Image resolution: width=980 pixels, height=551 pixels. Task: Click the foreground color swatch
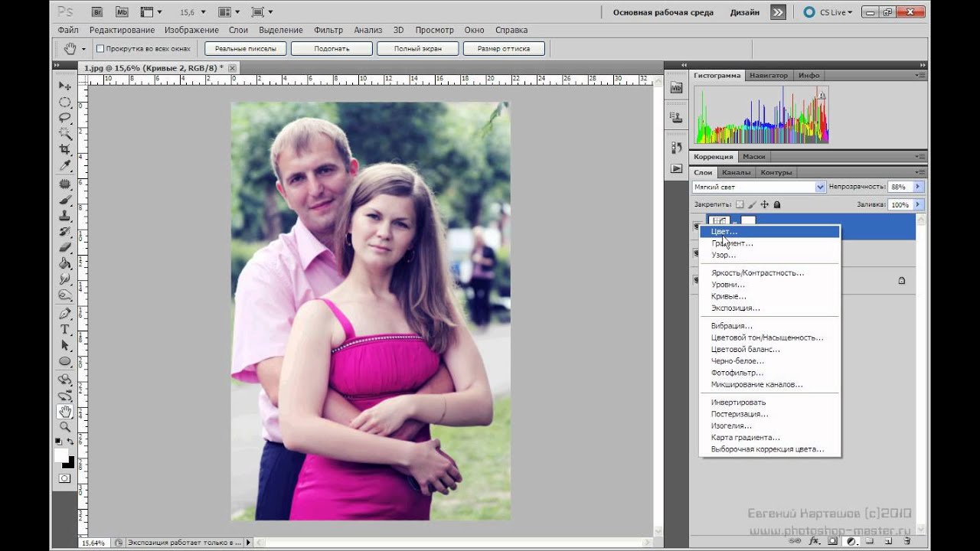(x=60, y=455)
